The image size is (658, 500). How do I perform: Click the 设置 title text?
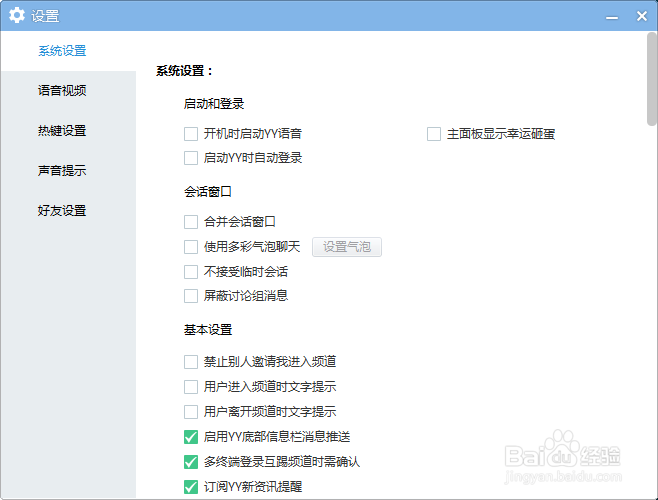click(45, 16)
